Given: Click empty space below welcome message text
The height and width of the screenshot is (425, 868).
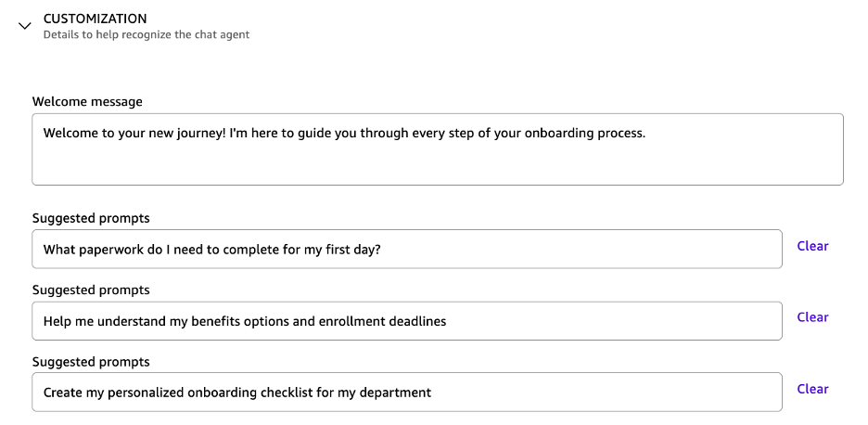Looking at the screenshot, I should pyautogui.click(x=437, y=167).
